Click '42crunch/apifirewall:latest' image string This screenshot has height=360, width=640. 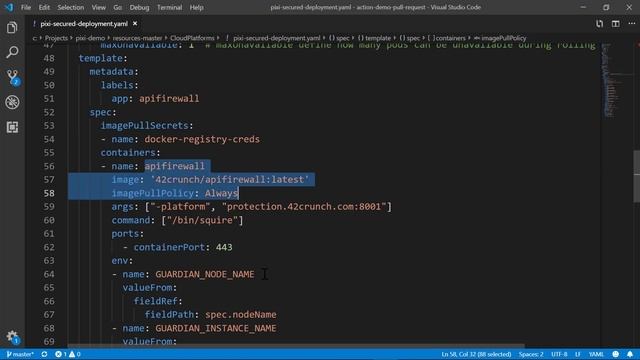[230, 180]
